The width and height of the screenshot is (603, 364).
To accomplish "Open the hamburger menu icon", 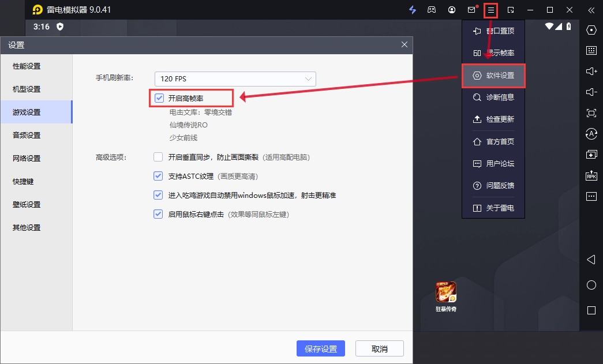I will [491, 10].
